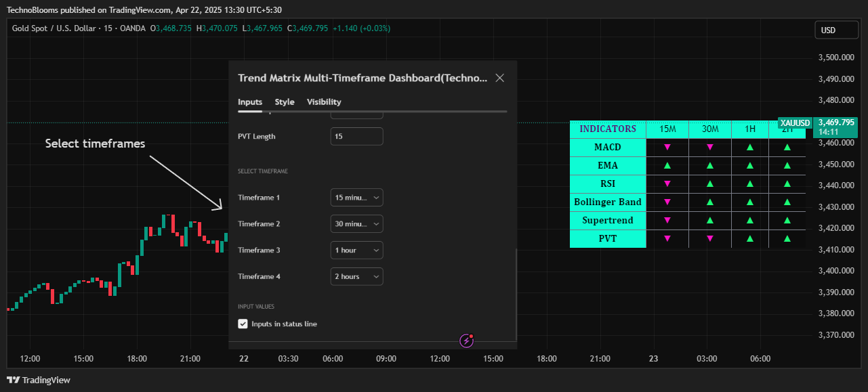868x392 pixels.
Task: Click the Supertrend 30M up arrow
Action: point(710,220)
